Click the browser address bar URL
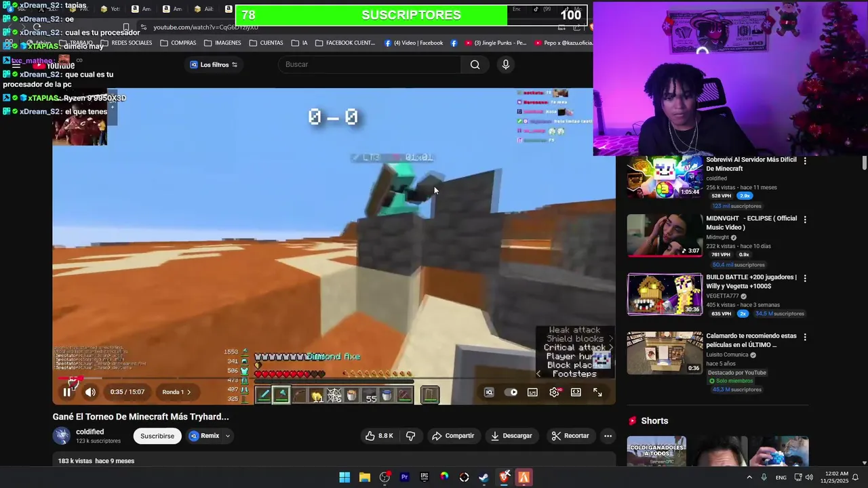 point(205,27)
